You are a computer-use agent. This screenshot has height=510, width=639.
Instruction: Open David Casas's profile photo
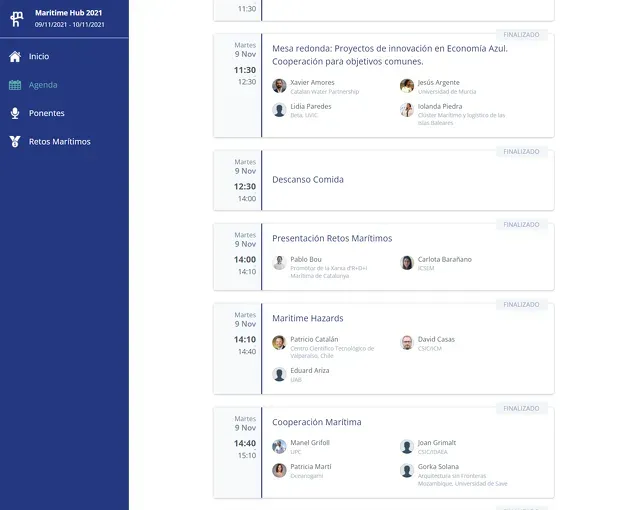pyautogui.click(x=407, y=342)
